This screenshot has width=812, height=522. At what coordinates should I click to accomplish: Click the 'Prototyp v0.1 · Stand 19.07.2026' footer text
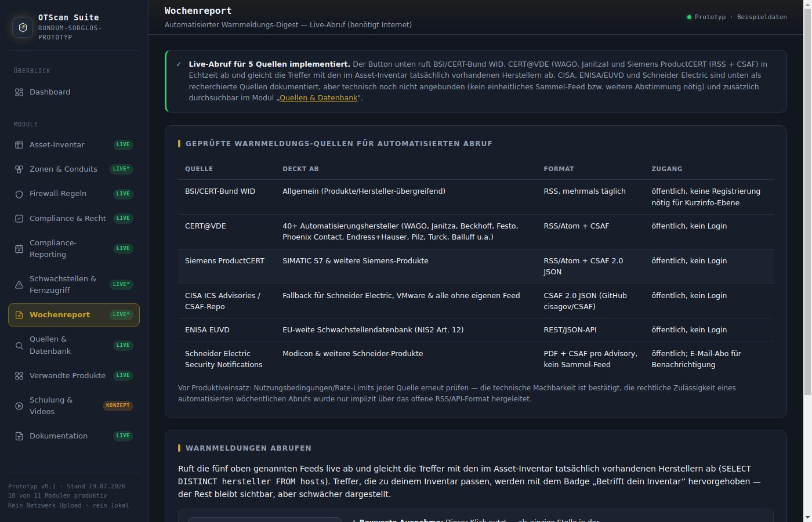[67, 486]
